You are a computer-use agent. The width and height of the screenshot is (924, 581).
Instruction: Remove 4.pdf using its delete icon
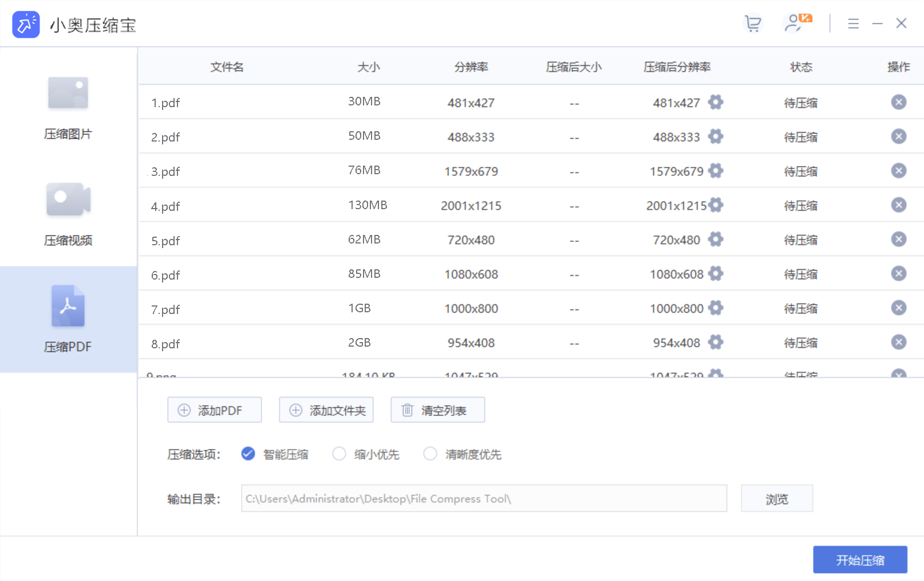coord(898,205)
